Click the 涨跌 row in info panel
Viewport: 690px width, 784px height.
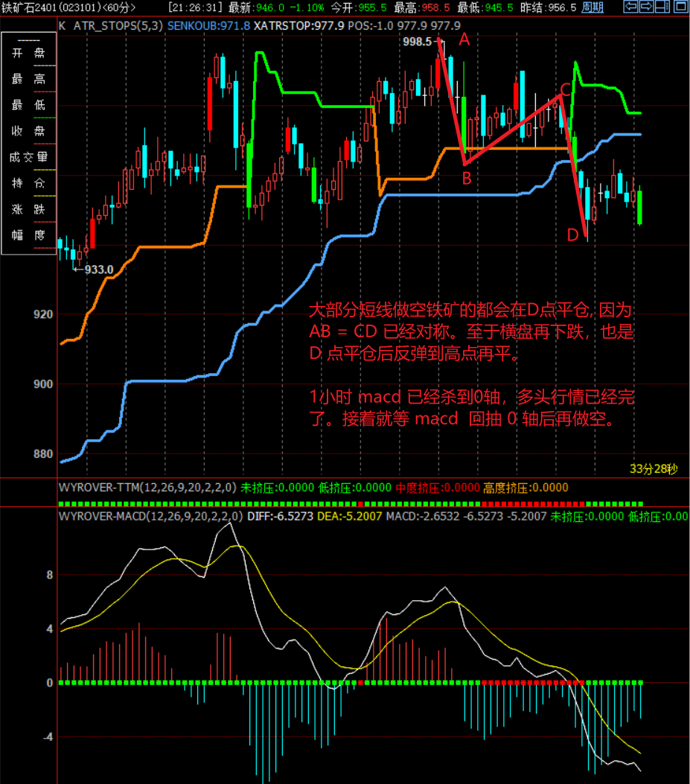click(29, 209)
